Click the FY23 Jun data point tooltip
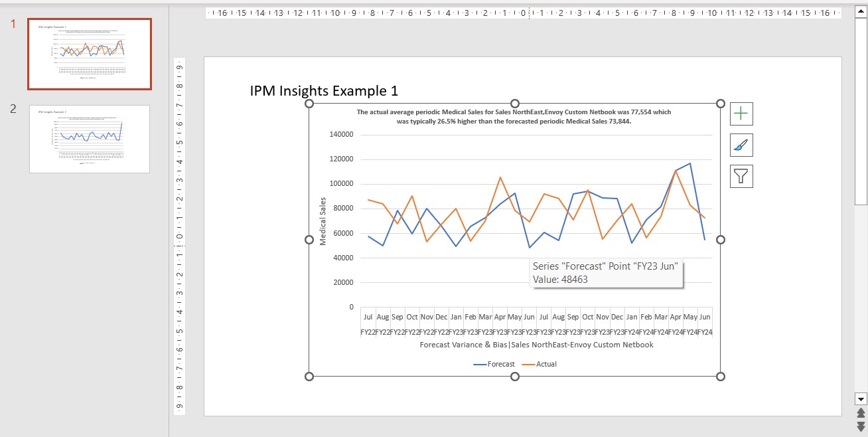 coord(606,272)
